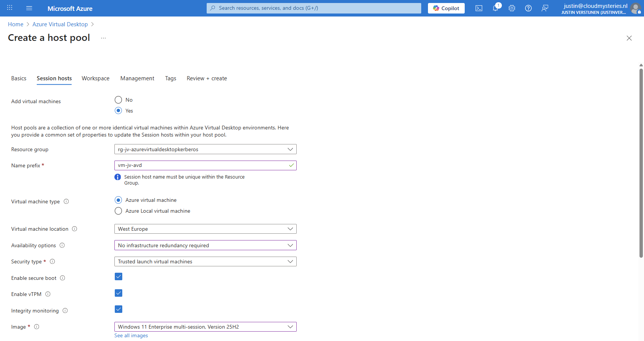Uncheck the Enable secure boot checkbox
Image resolution: width=644 pixels, height=341 pixels.
119,277
